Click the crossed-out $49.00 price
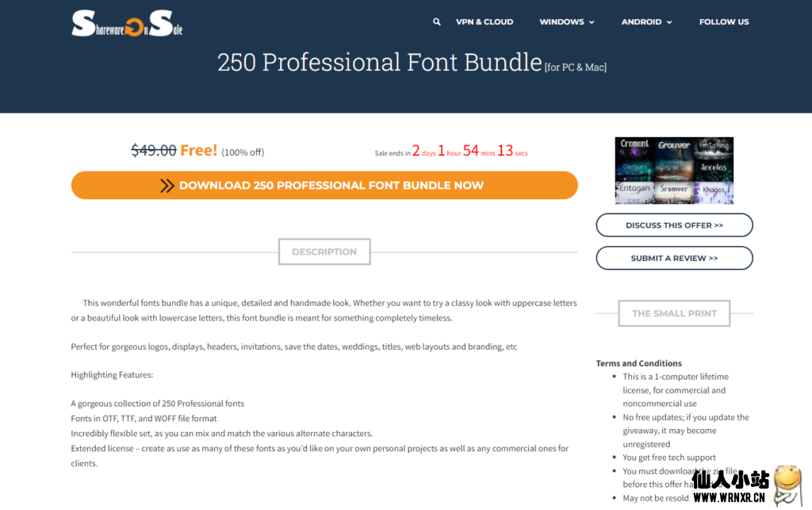812x510 pixels. coord(153,151)
